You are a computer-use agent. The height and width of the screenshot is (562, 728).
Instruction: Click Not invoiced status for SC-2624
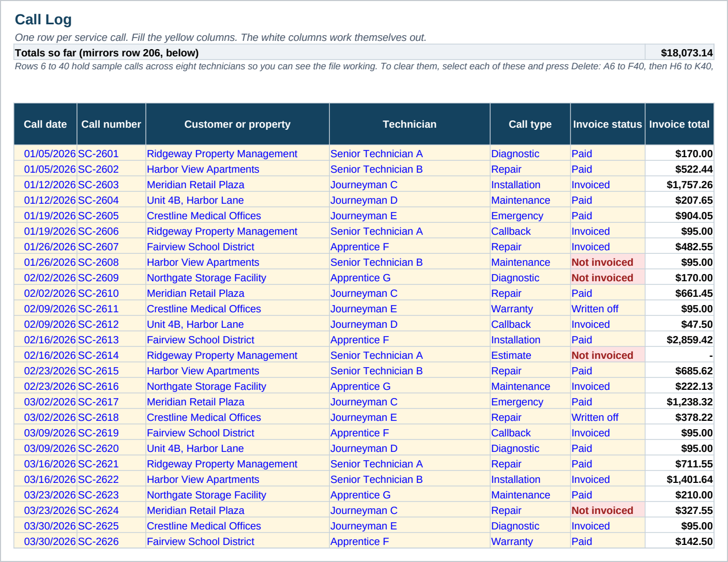coord(608,510)
